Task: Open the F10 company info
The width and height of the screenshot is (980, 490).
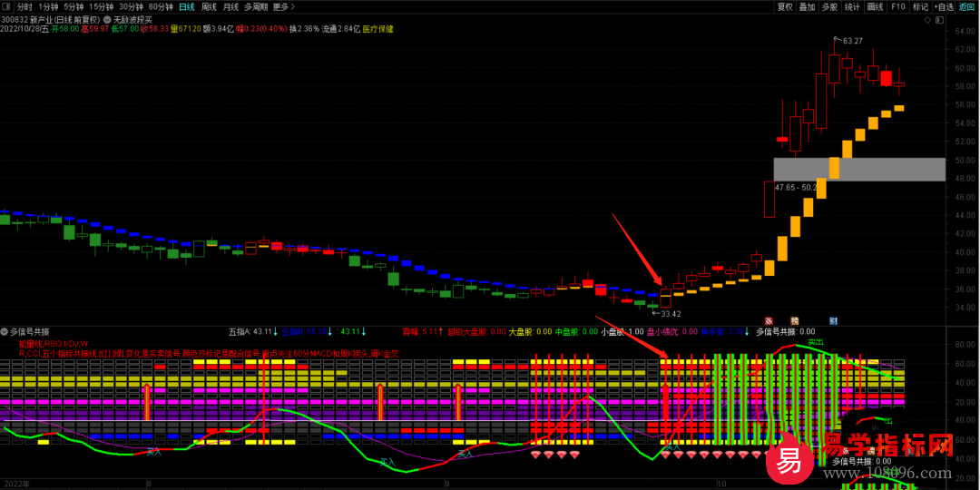Action: pyautogui.click(x=897, y=7)
